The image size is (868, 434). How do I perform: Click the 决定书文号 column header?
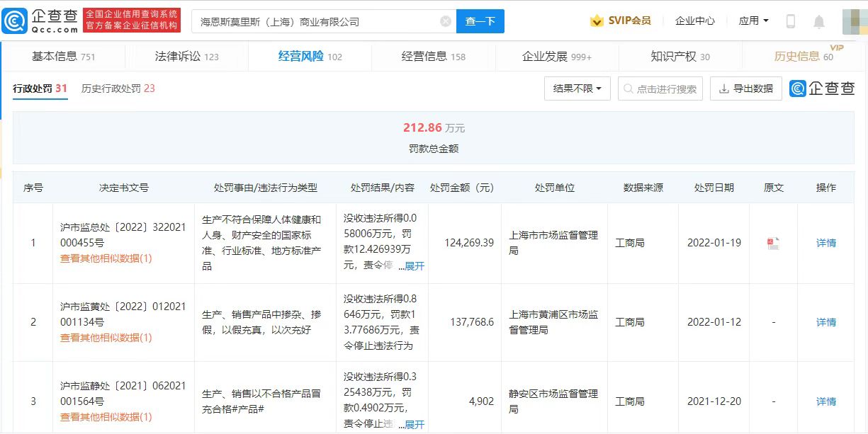124,188
